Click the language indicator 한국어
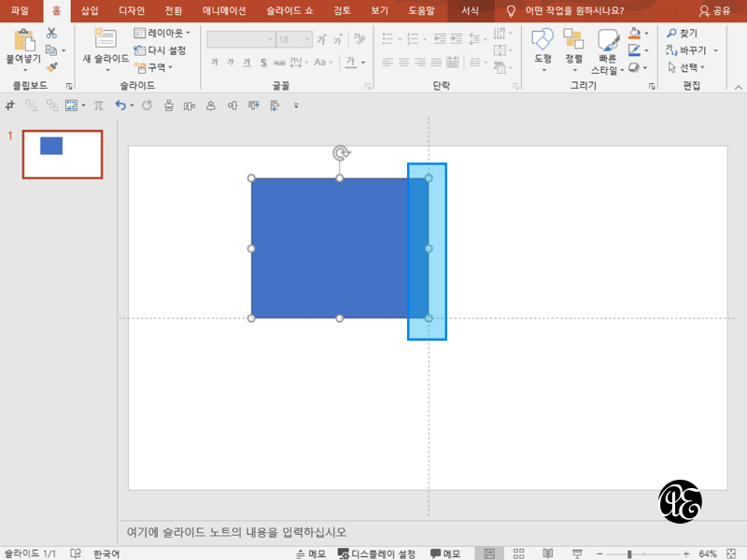 tap(106, 553)
